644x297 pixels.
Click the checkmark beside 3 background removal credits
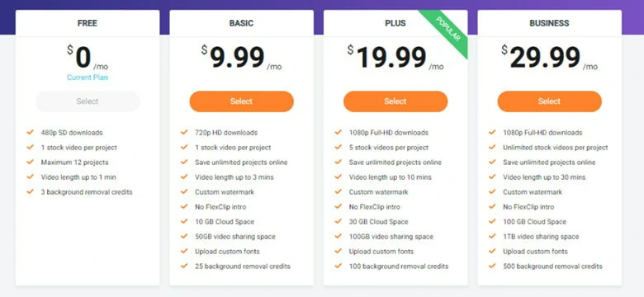tap(30, 191)
